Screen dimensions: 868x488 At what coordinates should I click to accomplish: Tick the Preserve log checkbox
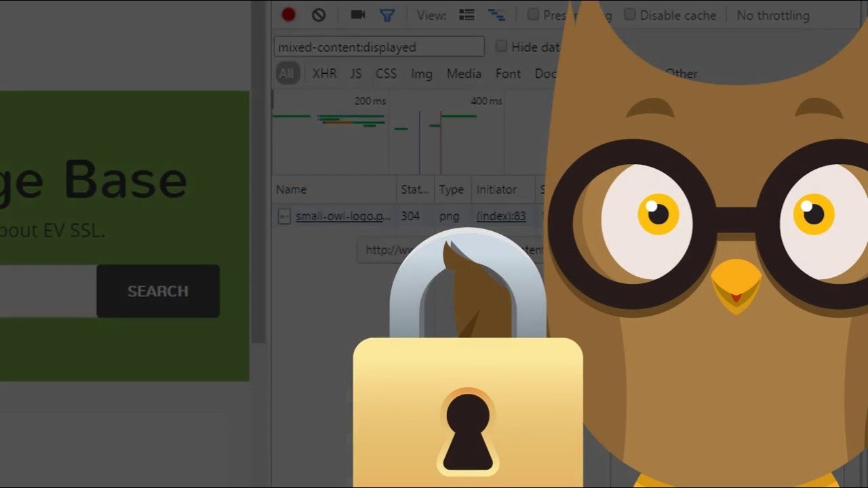(x=533, y=14)
